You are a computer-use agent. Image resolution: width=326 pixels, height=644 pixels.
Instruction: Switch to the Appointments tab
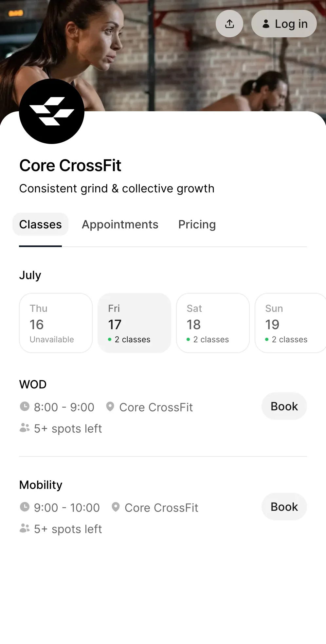pos(120,224)
